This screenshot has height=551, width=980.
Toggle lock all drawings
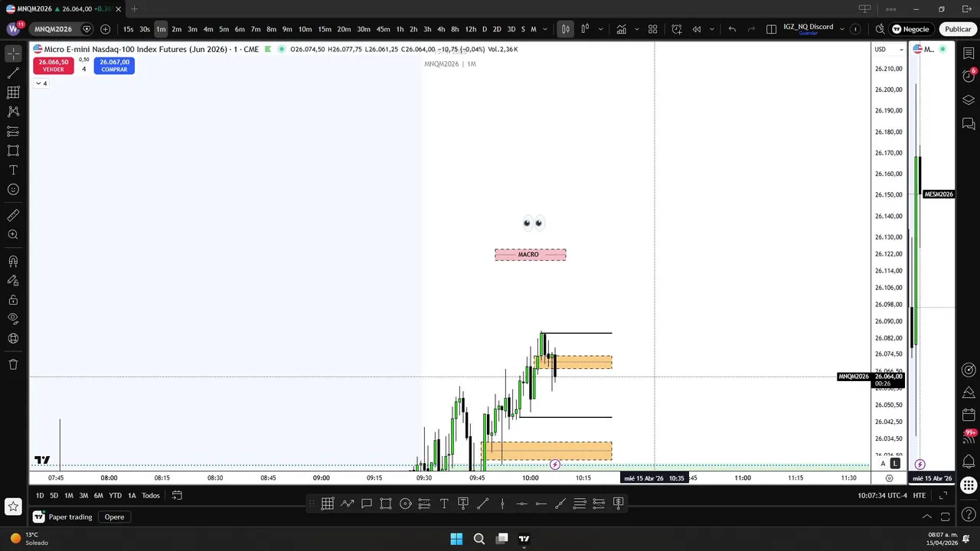[13, 300]
